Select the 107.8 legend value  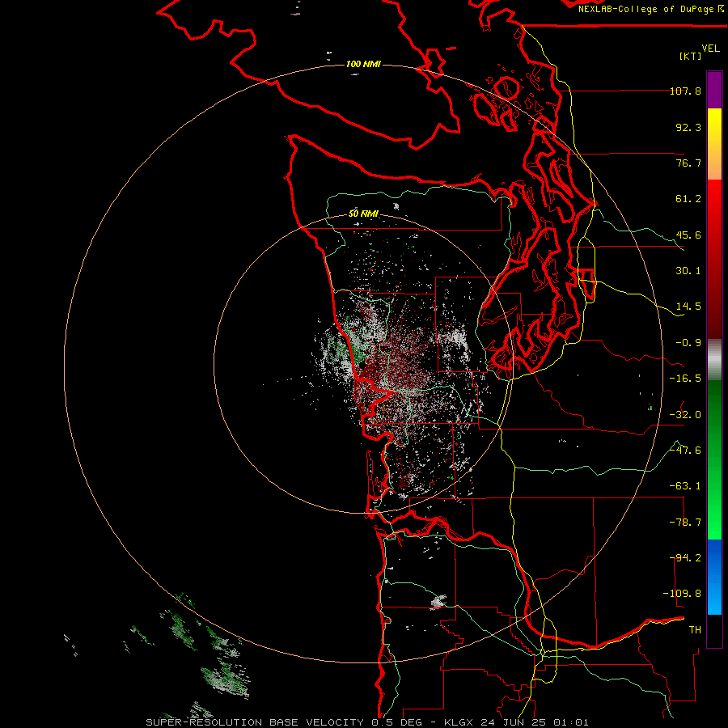click(x=685, y=91)
